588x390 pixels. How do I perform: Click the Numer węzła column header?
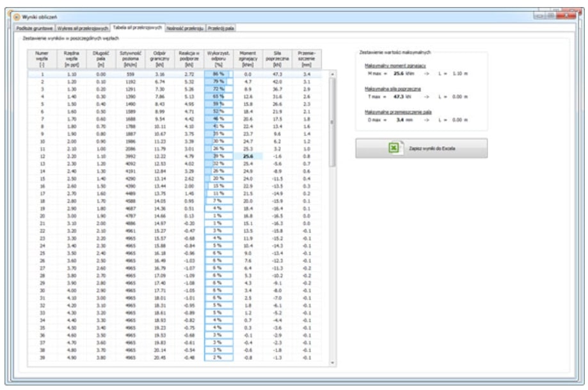(x=42, y=60)
